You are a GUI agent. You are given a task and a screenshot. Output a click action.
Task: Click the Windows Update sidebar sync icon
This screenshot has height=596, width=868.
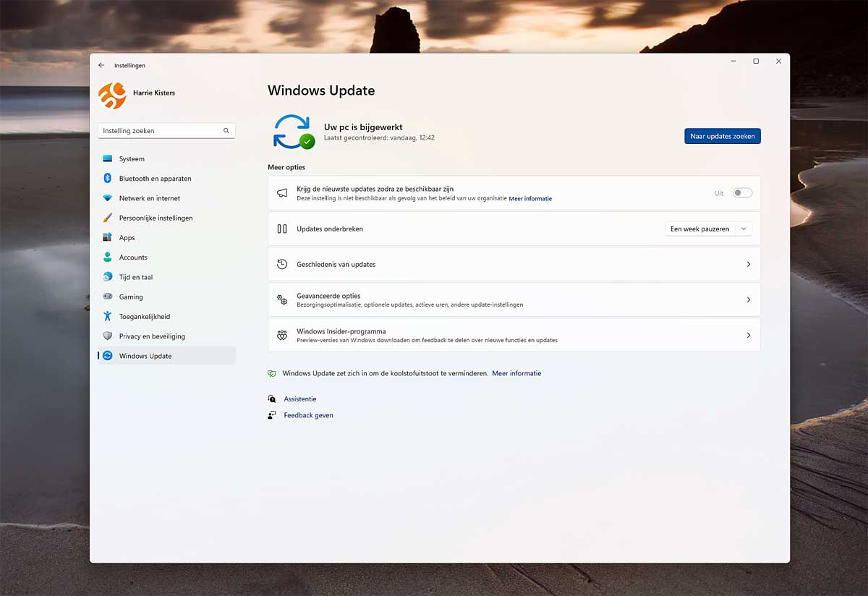coord(107,356)
